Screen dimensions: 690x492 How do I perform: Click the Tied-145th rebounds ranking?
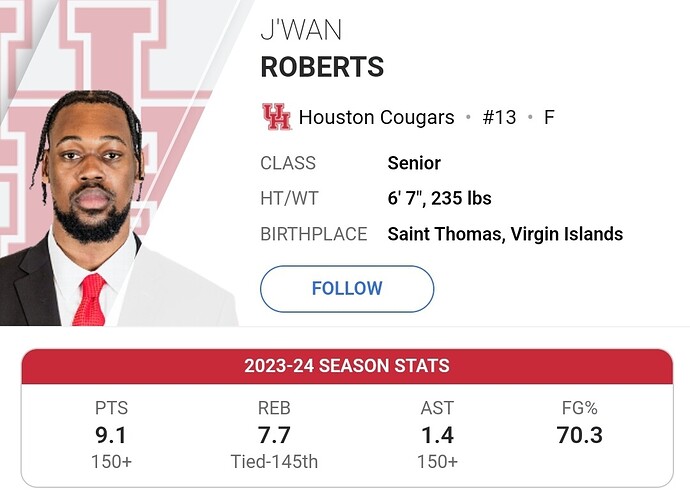click(x=274, y=462)
